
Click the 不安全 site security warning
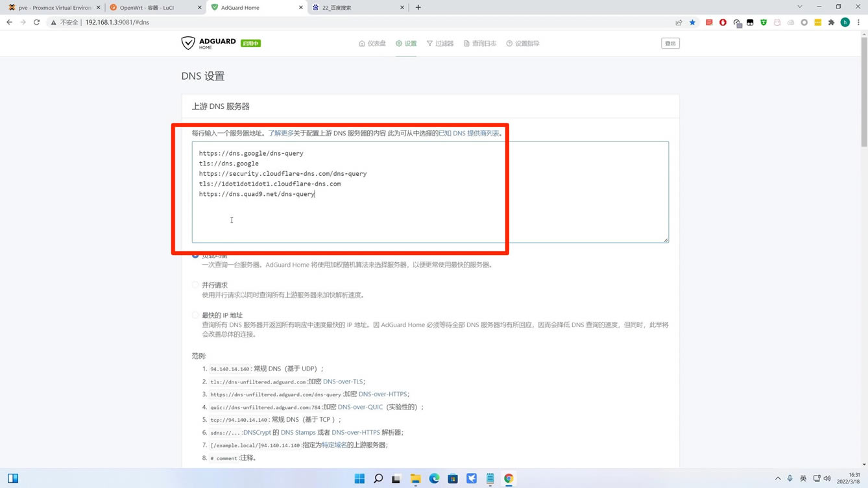(x=65, y=23)
